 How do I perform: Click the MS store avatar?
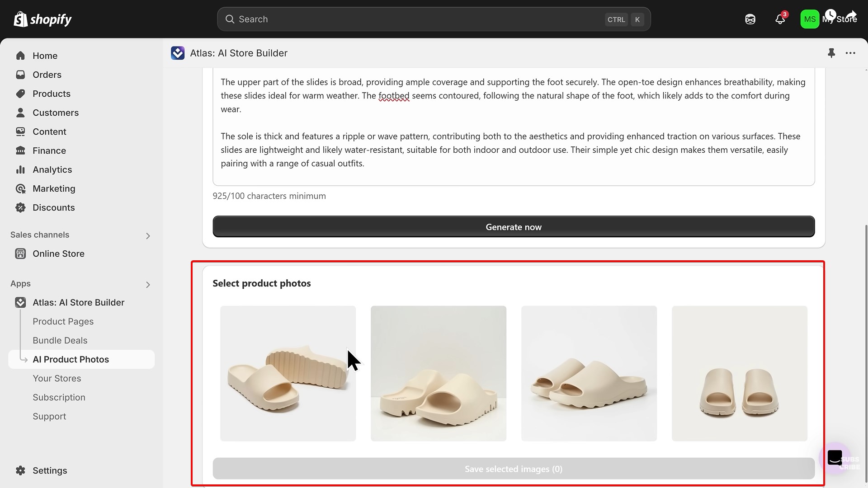tap(809, 19)
